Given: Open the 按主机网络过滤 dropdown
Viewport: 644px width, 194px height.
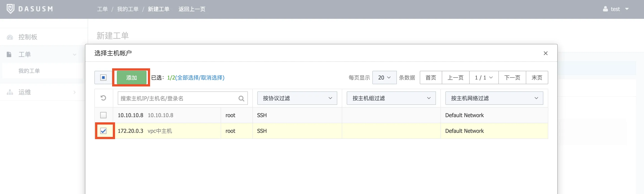Looking at the screenshot, I should click(494, 98).
